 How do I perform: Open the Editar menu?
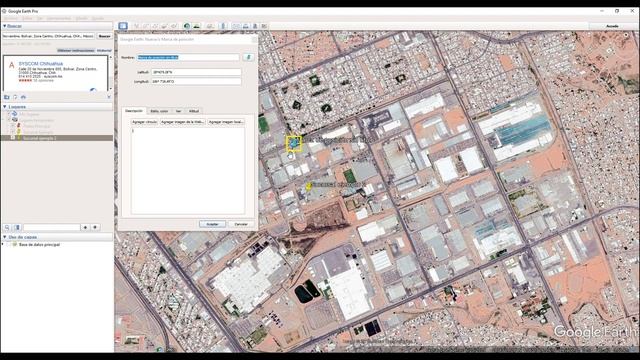[x=27, y=18]
